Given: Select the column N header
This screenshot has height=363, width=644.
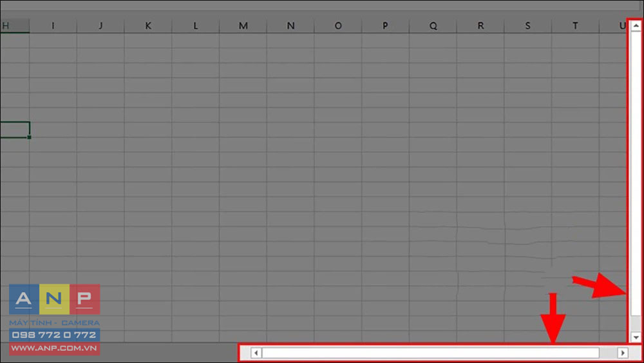Looking at the screenshot, I should coord(290,26).
